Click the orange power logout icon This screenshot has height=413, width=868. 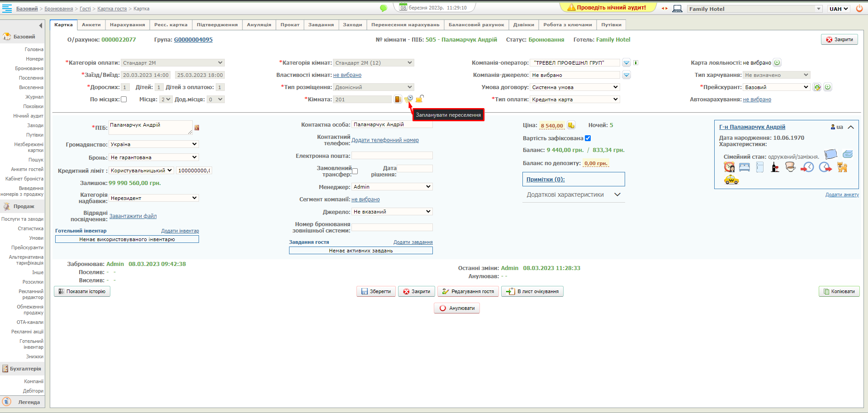tap(859, 9)
